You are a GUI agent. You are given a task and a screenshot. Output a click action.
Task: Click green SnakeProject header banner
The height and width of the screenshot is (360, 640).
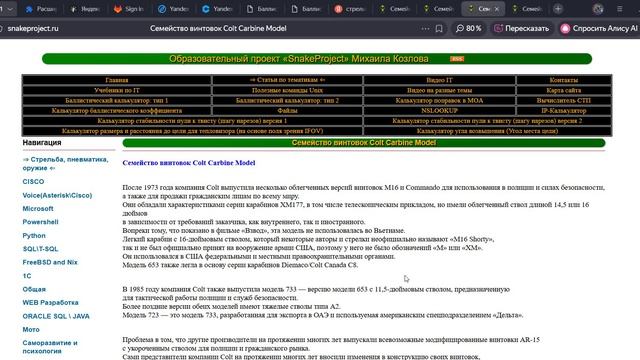point(317,59)
